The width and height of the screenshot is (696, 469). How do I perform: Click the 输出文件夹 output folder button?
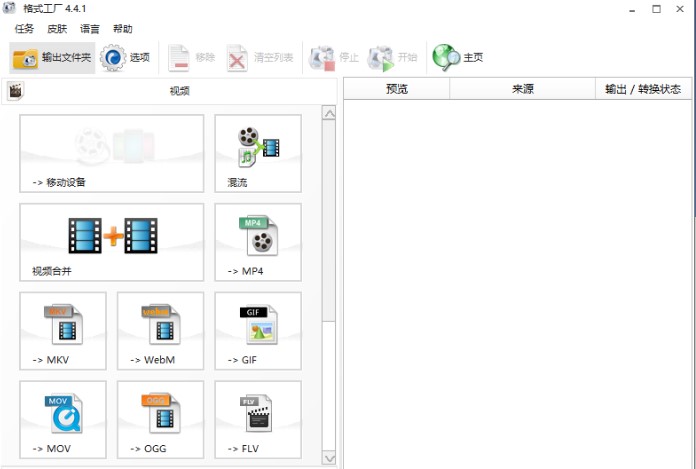click(x=52, y=58)
